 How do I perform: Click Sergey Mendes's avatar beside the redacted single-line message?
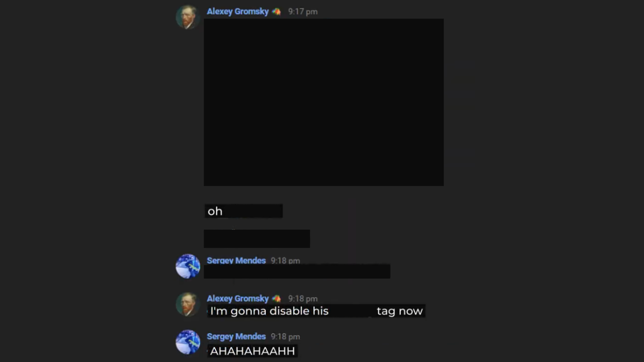click(188, 266)
